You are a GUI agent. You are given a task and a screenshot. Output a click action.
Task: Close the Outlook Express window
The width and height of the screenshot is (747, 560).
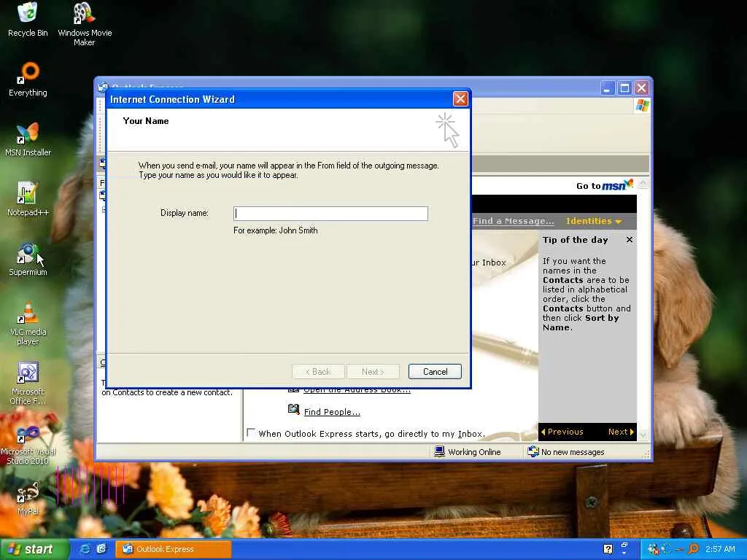(x=642, y=88)
